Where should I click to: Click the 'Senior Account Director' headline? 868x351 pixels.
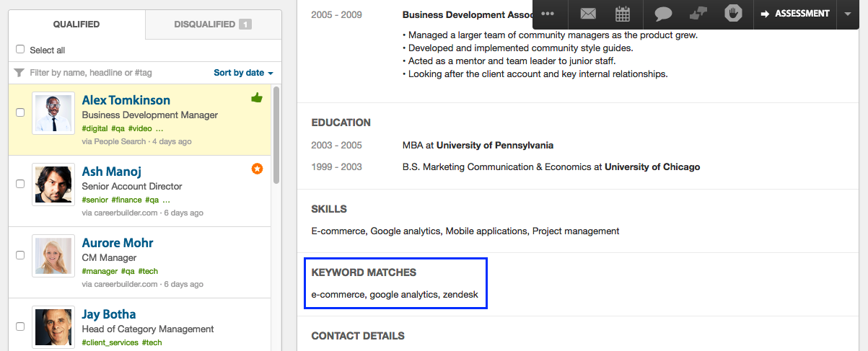coord(132,186)
